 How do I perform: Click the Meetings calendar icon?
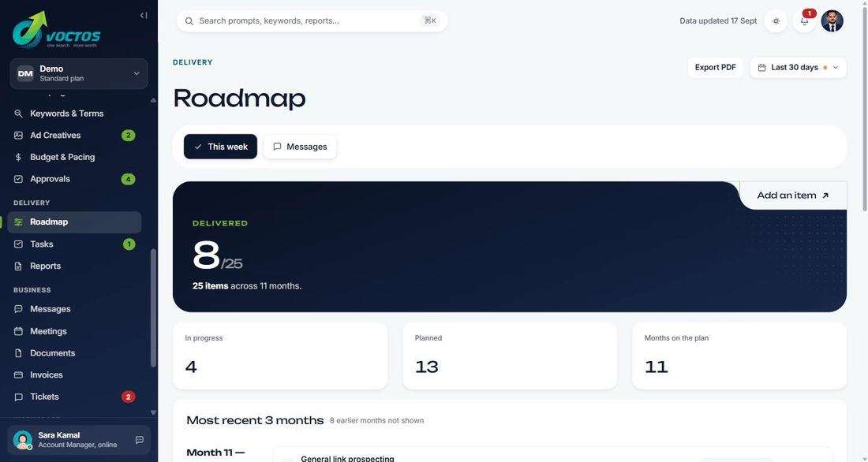18,331
